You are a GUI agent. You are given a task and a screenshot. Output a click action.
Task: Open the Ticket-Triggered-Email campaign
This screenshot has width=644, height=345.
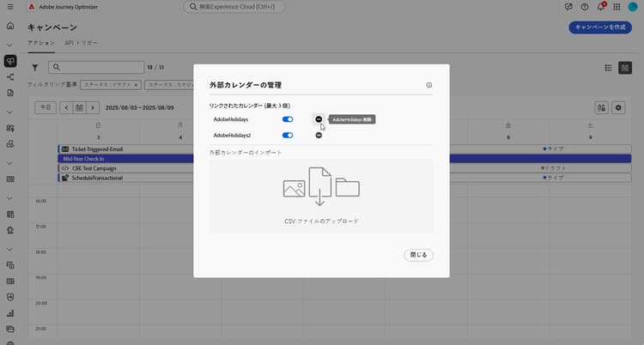click(97, 149)
